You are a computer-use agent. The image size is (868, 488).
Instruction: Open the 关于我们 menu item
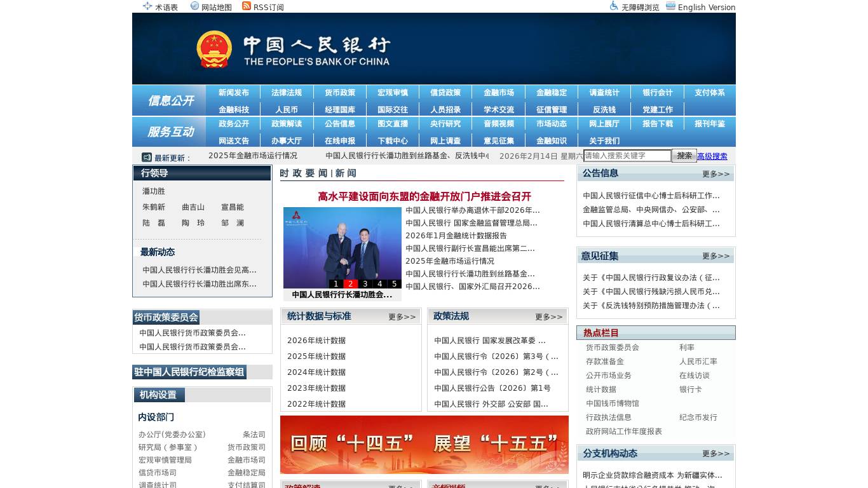pos(604,140)
